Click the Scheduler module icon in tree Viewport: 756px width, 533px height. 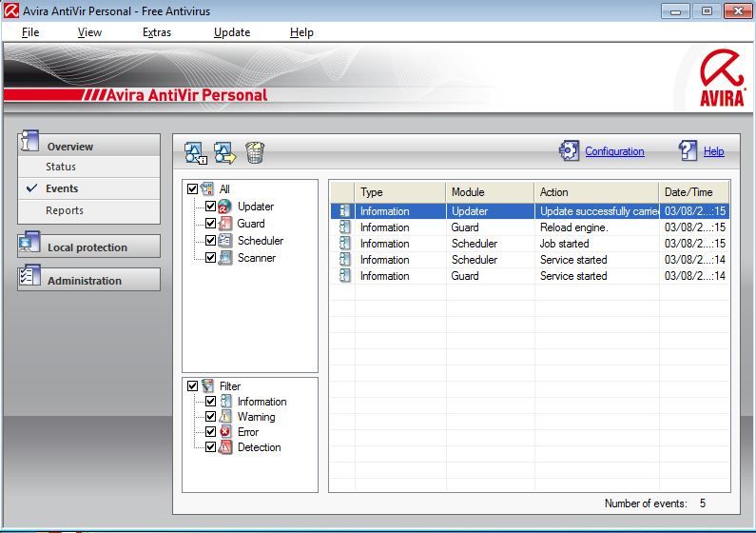(x=225, y=240)
